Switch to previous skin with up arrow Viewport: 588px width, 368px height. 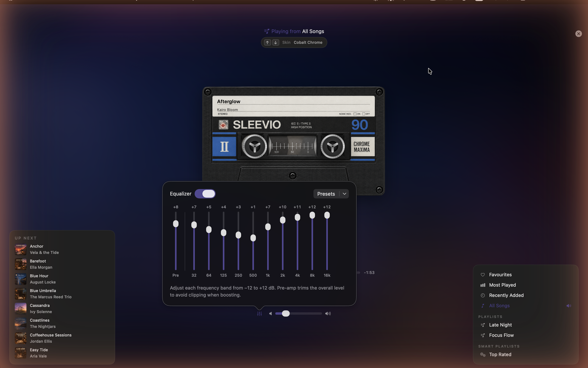coord(267,43)
